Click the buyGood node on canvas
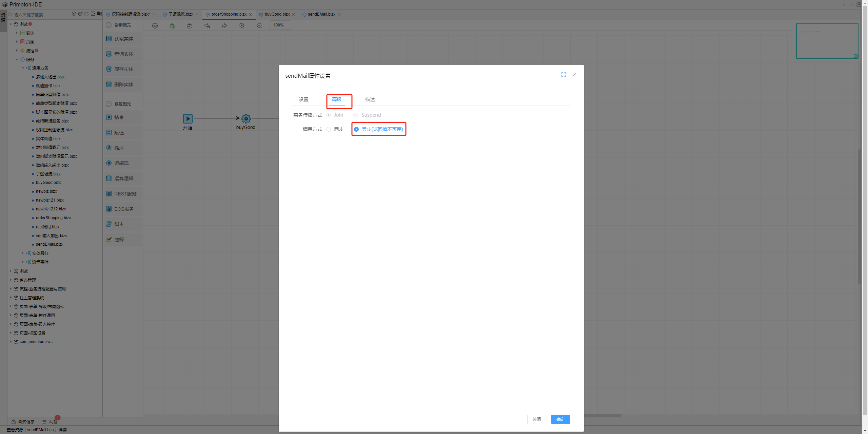Viewport: 868px width, 434px height. tap(246, 119)
